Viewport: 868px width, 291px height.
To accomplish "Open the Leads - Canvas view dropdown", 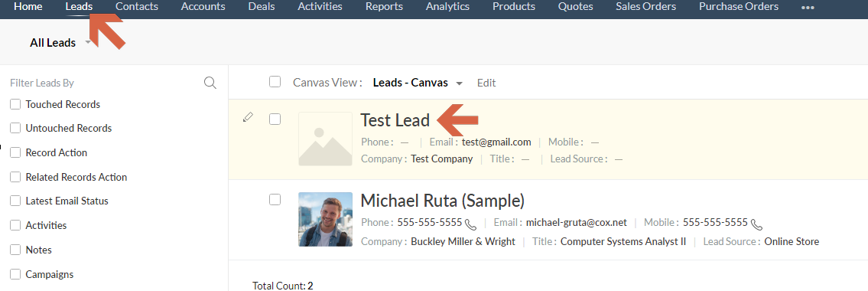I will (x=459, y=83).
